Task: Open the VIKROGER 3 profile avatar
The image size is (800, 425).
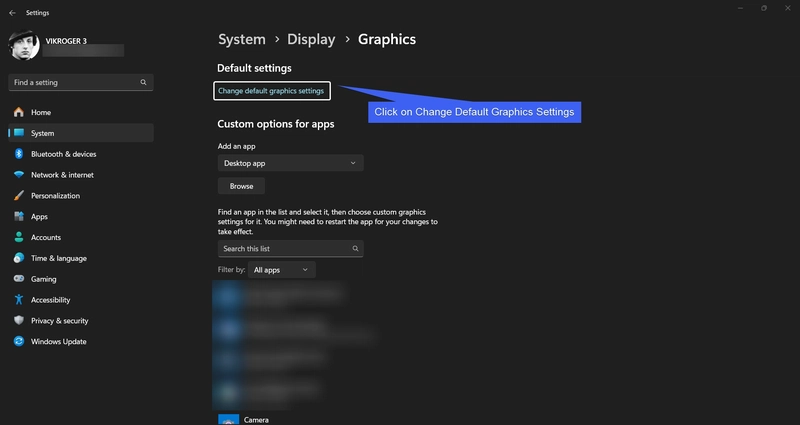Action: [x=24, y=45]
